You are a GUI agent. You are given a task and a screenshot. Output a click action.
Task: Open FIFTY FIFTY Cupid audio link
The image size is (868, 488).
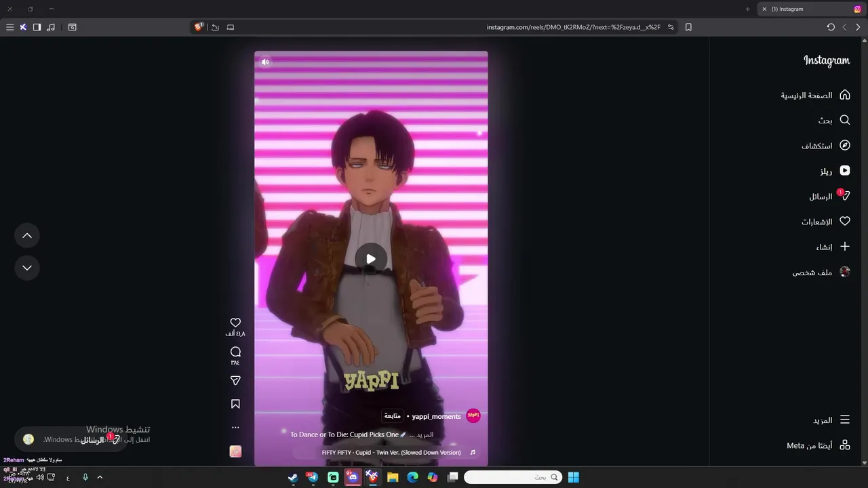point(391,452)
